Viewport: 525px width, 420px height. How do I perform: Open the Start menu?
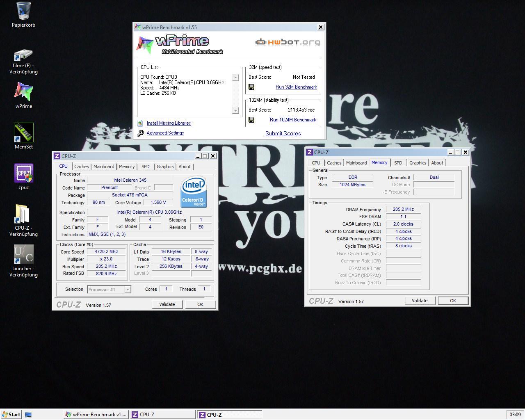tap(11, 415)
